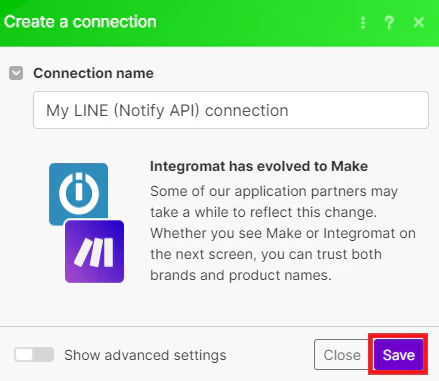Focus the Connection name input field
This screenshot has width=439, height=381.
tap(231, 110)
